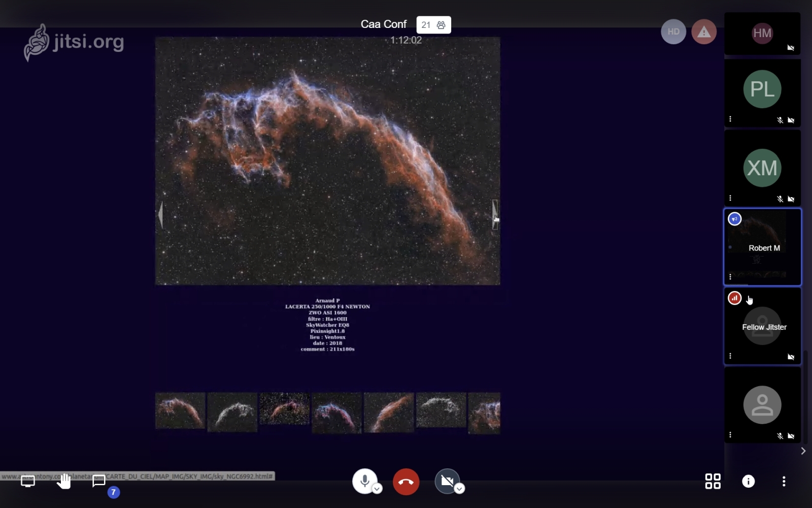Open the sixth gray nebula thumbnail
This screenshot has height=508, width=812.
[441, 410]
